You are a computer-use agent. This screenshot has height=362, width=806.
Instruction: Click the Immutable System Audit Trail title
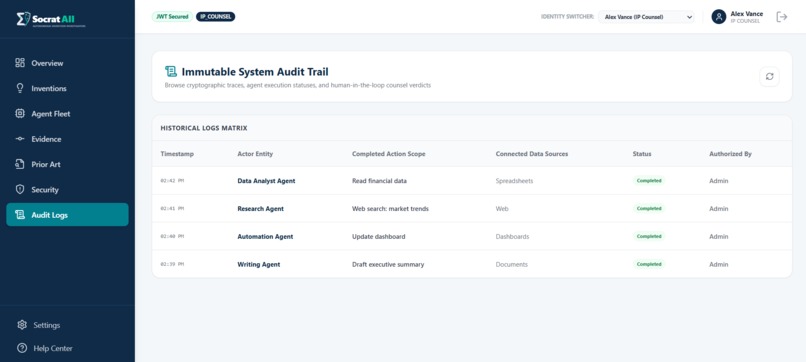[254, 72]
